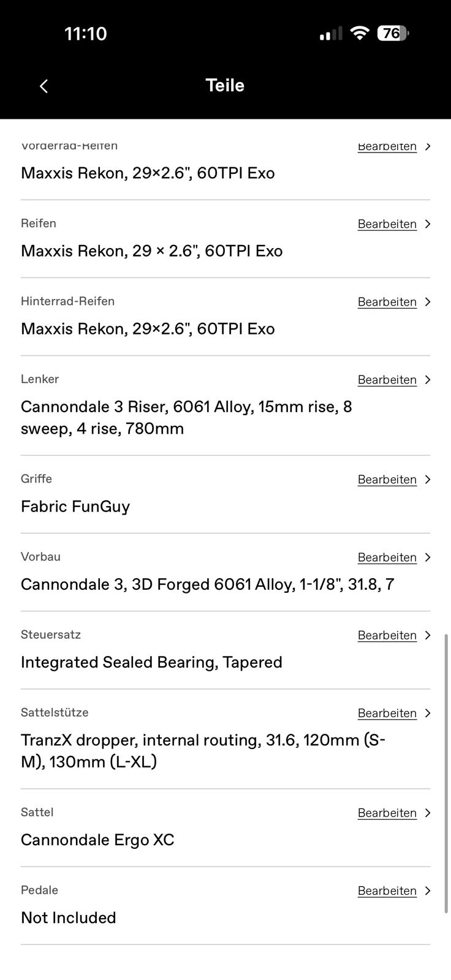Tap the Wi-Fi status icon

click(x=359, y=33)
